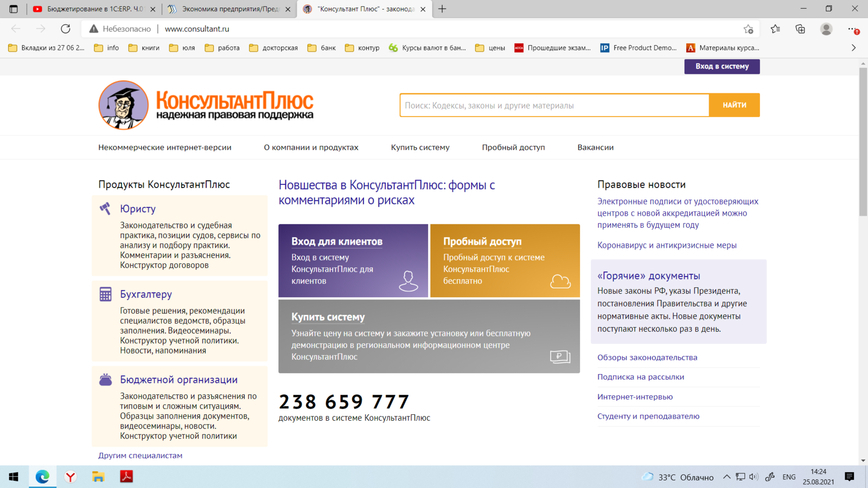This screenshot has height=488, width=868.
Task: Click the НАЙТИ search button
Action: pos(735,105)
